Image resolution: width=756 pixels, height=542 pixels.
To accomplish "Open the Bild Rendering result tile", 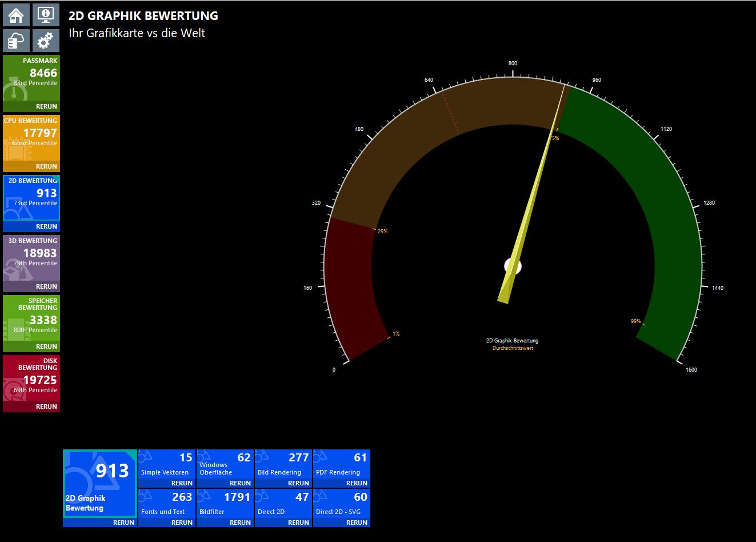I will pyautogui.click(x=283, y=464).
